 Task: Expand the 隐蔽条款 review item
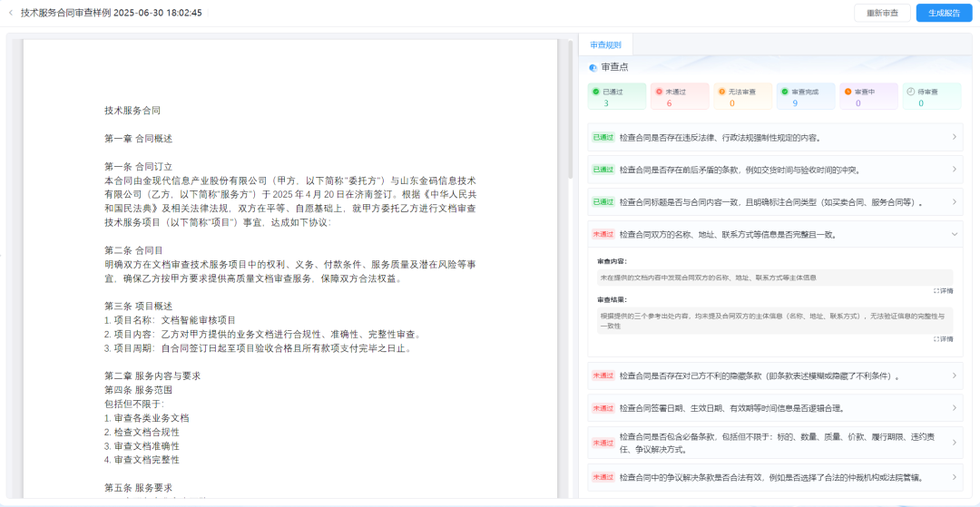(x=954, y=375)
